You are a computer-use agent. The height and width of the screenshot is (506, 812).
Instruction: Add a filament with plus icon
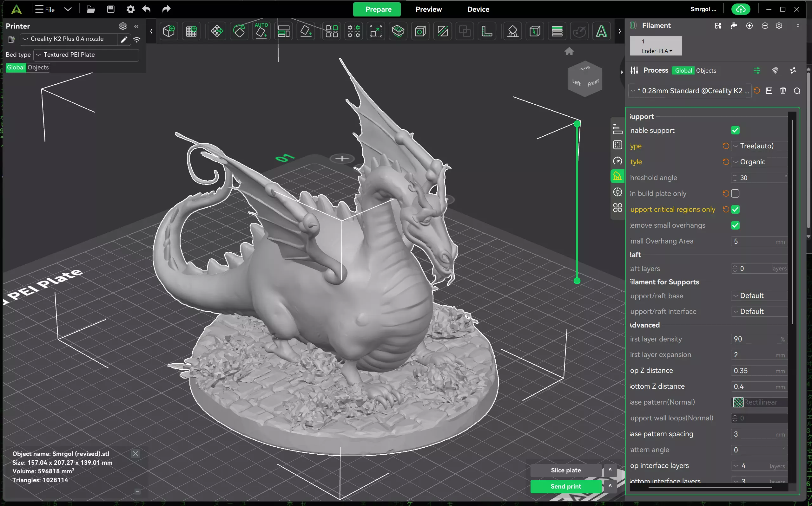point(749,26)
